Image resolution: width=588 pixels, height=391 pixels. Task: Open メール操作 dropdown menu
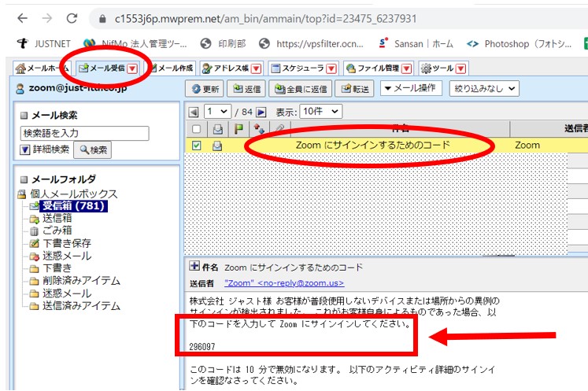(411, 88)
